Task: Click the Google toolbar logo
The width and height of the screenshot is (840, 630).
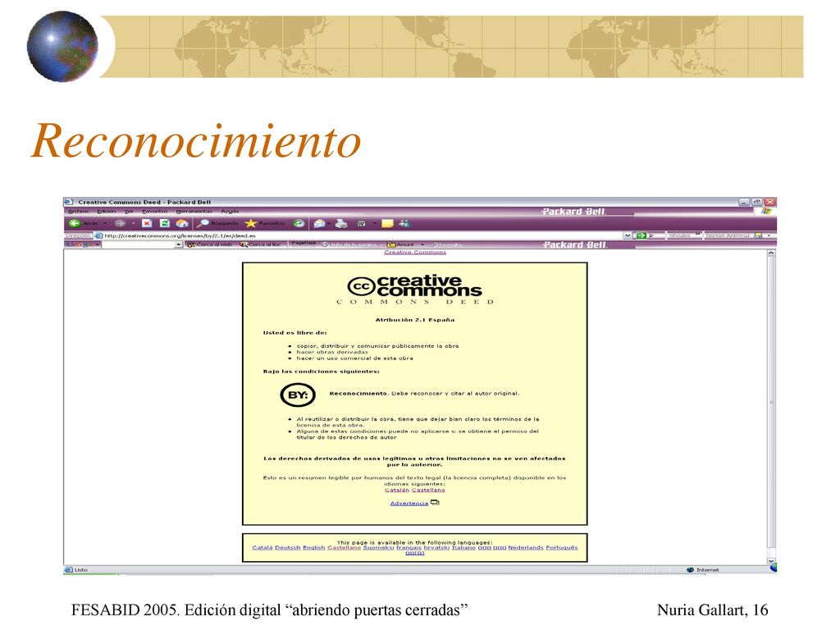Action: click(80, 244)
